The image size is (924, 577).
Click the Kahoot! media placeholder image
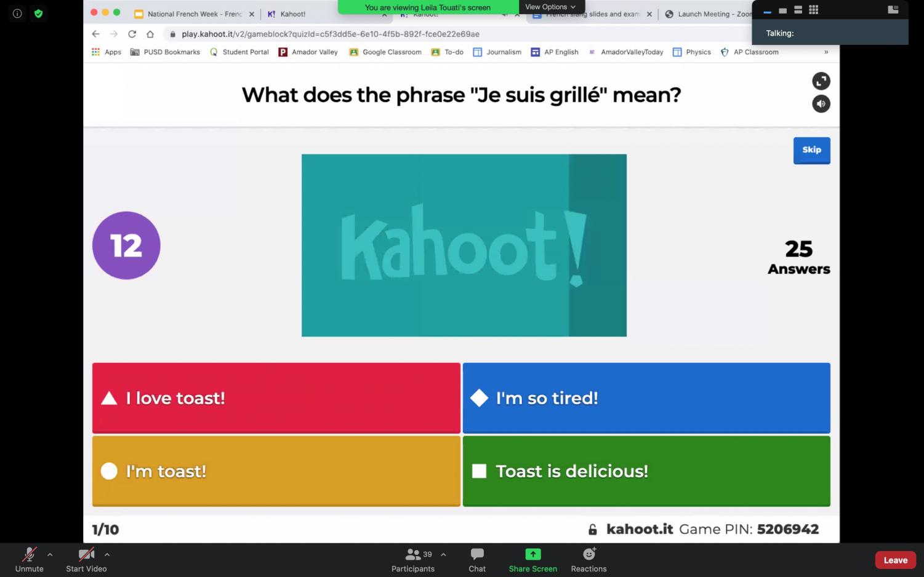pyautogui.click(x=464, y=245)
